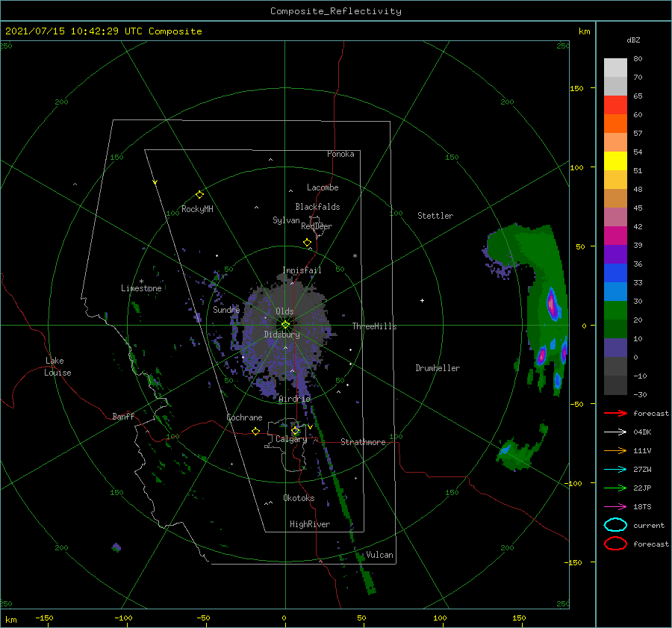Viewport: 672px width, 628px height.
Task: Click the Stettler town label
Action: 435,216
